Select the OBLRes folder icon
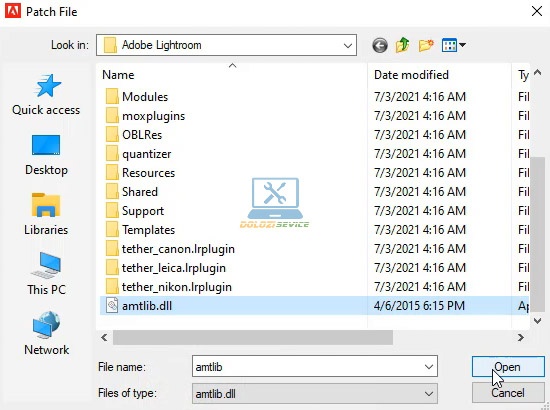 pos(112,135)
